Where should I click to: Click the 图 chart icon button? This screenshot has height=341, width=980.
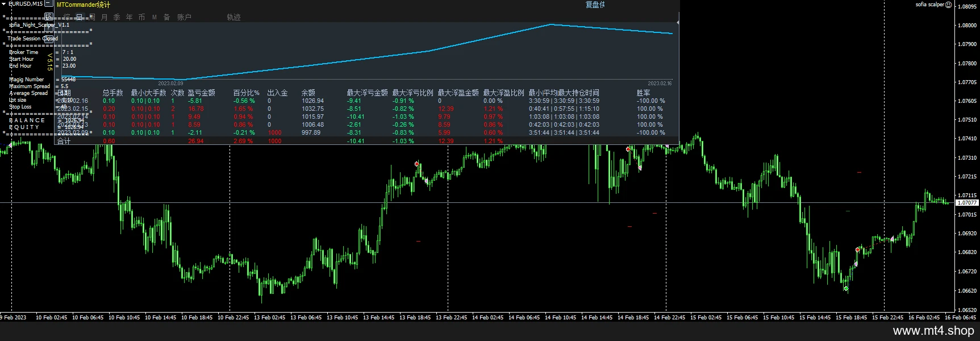click(49, 17)
